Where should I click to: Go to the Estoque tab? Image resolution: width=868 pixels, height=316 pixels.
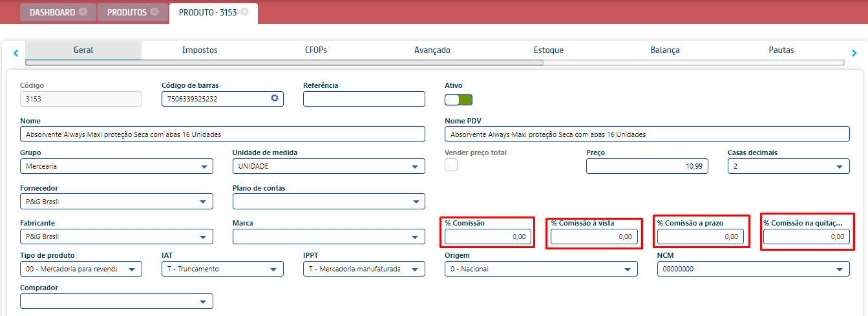[549, 50]
